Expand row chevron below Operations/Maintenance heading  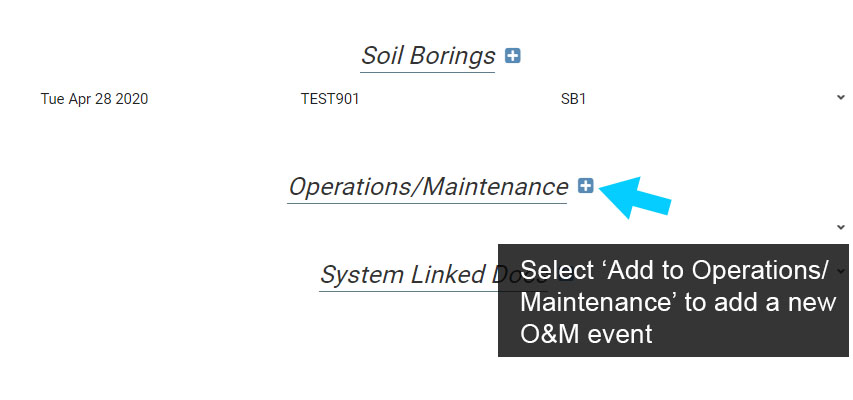pos(840,227)
